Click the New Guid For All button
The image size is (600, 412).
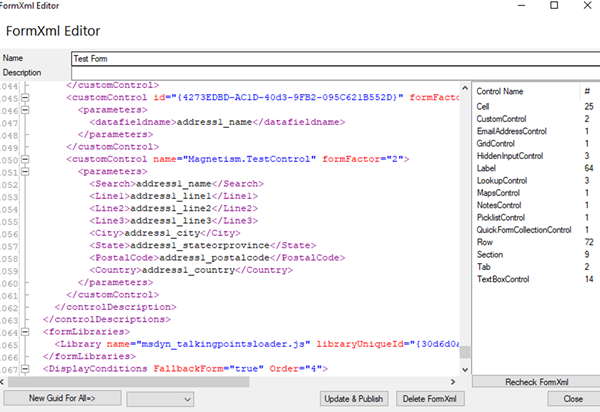click(x=62, y=398)
